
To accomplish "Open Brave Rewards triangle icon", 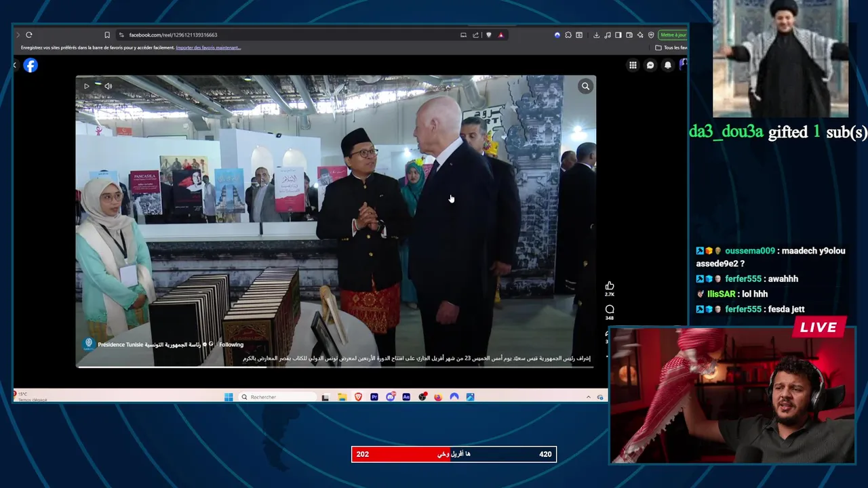I will [501, 35].
